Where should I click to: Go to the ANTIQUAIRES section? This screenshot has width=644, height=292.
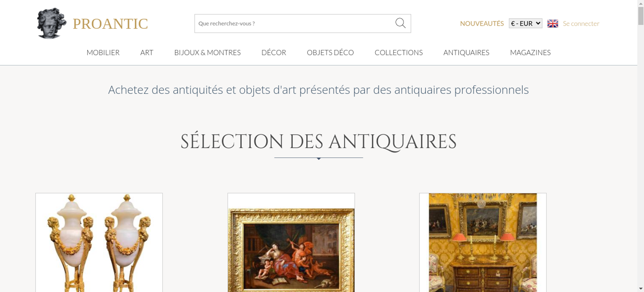pyautogui.click(x=466, y=52)
